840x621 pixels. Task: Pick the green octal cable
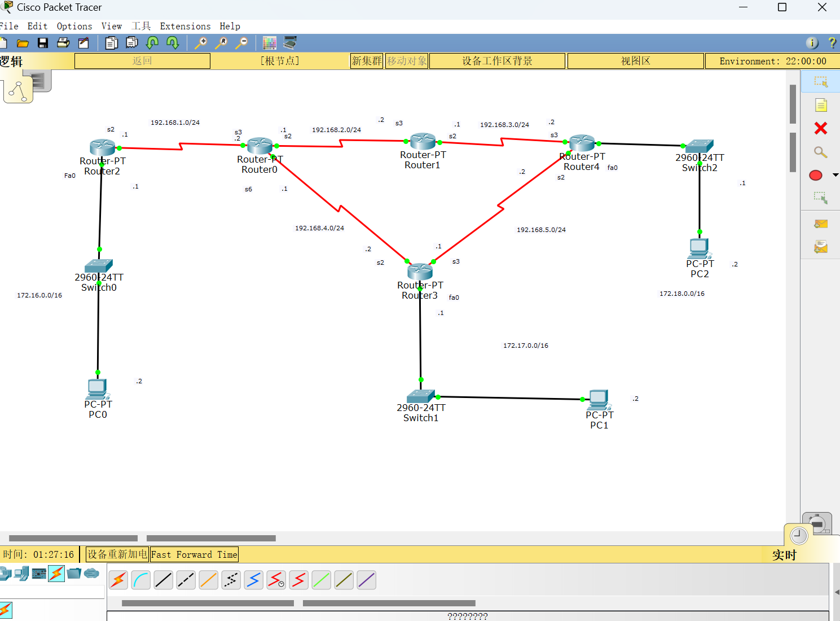pyautogui.click(x=322, y=580)
